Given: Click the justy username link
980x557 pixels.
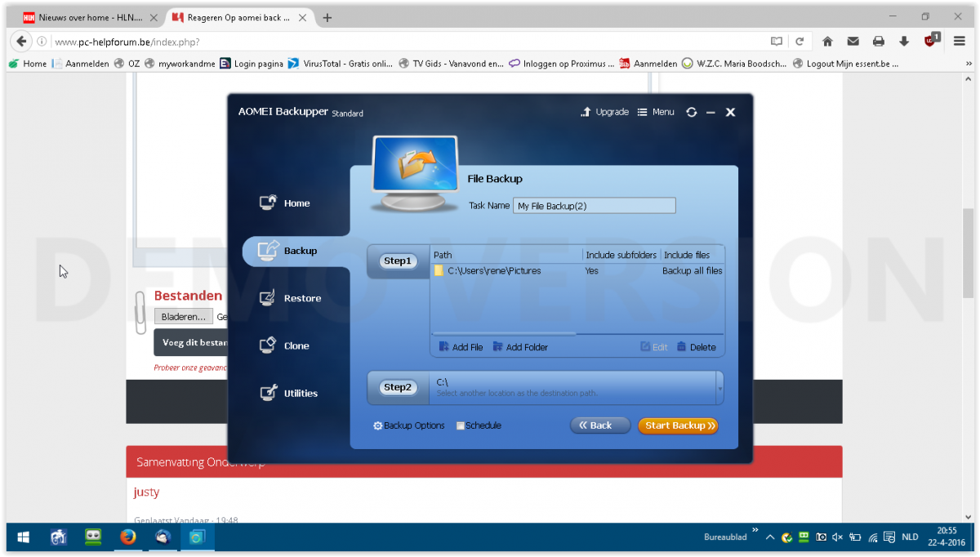Looking at the screenshot, I should tap(147, 492).
